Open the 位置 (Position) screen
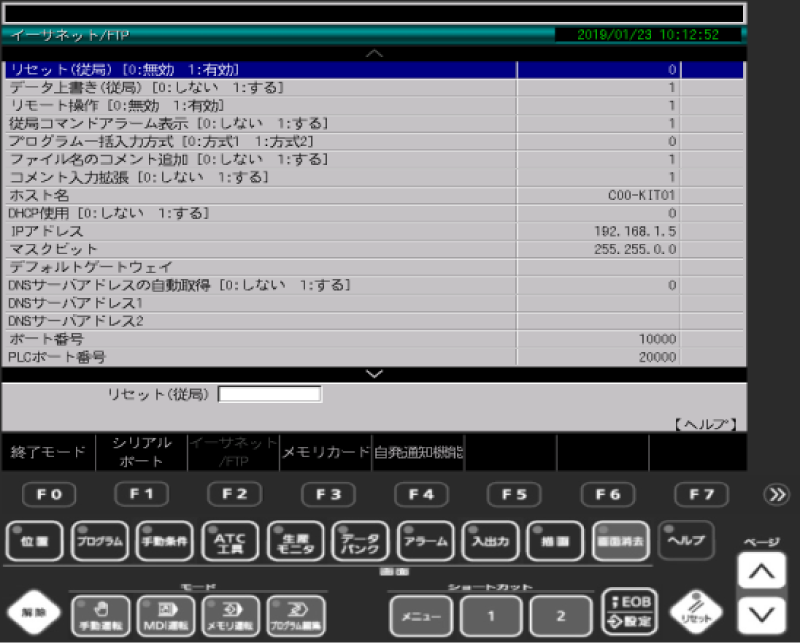 34,541
